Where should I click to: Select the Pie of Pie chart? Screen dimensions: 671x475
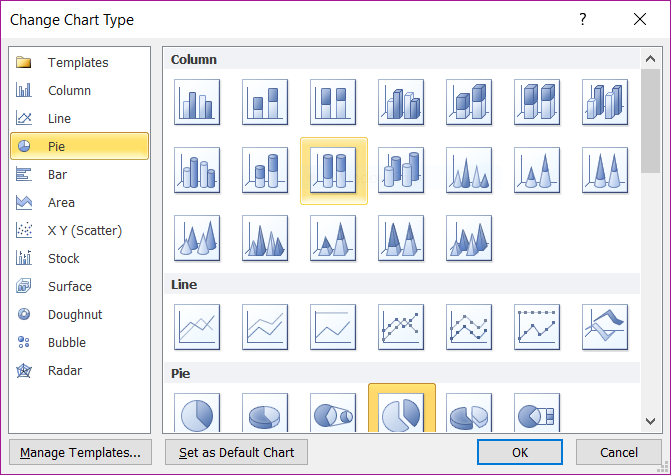click(x=333, y=413)
